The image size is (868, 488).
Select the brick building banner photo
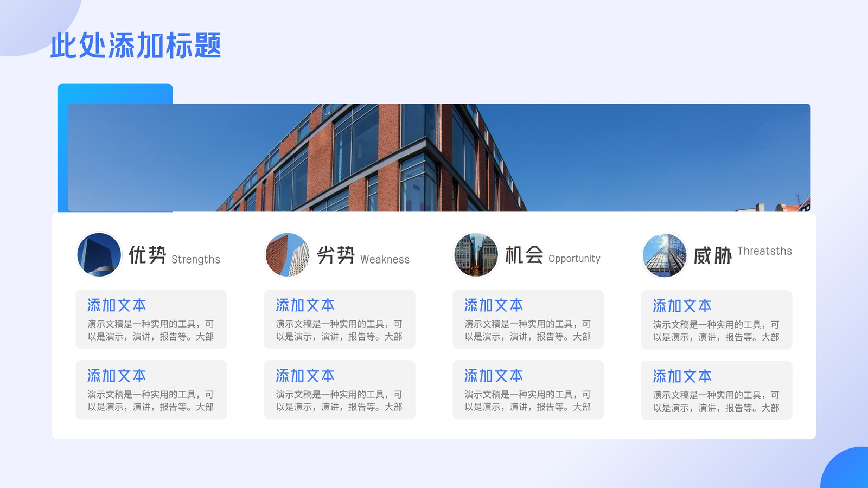click(439, 157)
